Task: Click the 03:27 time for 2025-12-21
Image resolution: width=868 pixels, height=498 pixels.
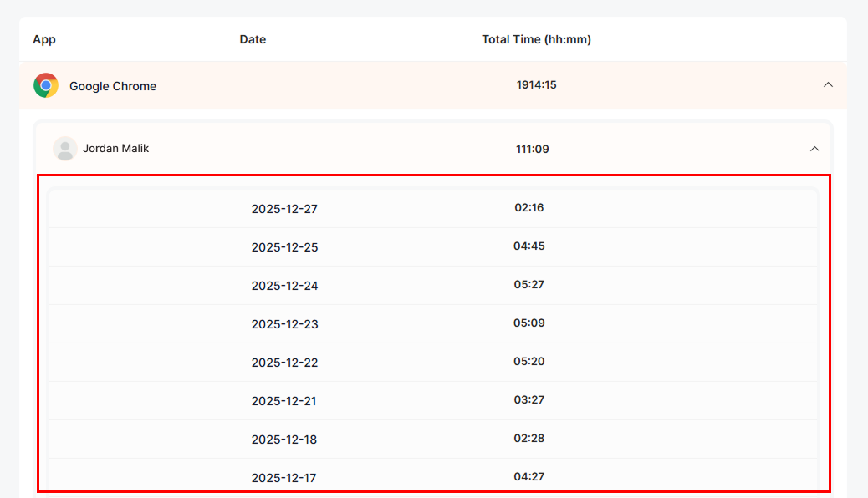Action: click(528, 400)
